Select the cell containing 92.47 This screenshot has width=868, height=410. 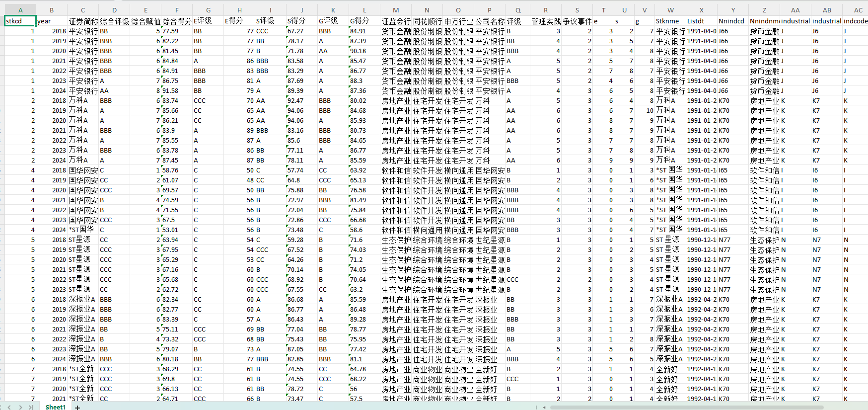302,100
